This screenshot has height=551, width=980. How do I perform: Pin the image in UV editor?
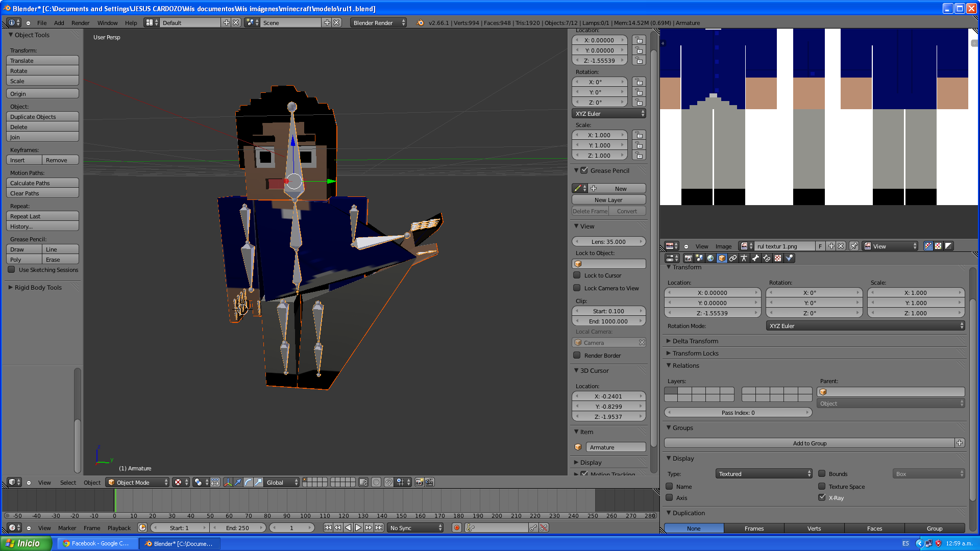(x=854, y=246)
